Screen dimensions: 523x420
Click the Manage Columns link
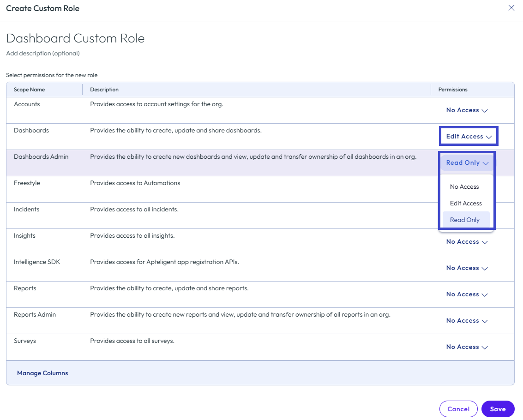[x=42, y=373]
